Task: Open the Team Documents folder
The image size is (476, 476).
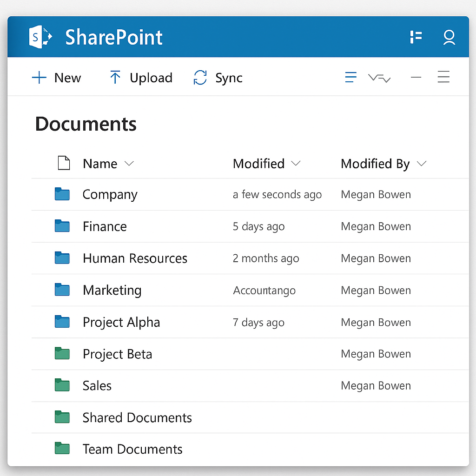Action: pos(132,449)
